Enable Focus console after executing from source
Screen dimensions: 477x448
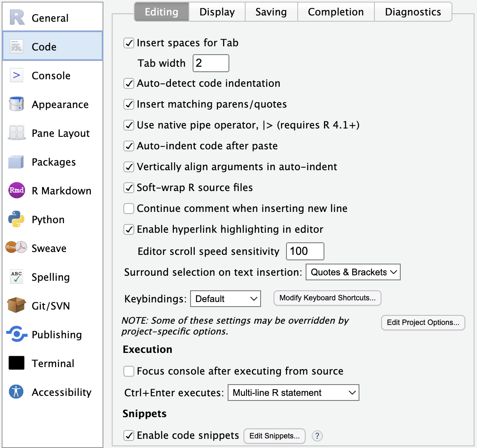click(129, 371)
